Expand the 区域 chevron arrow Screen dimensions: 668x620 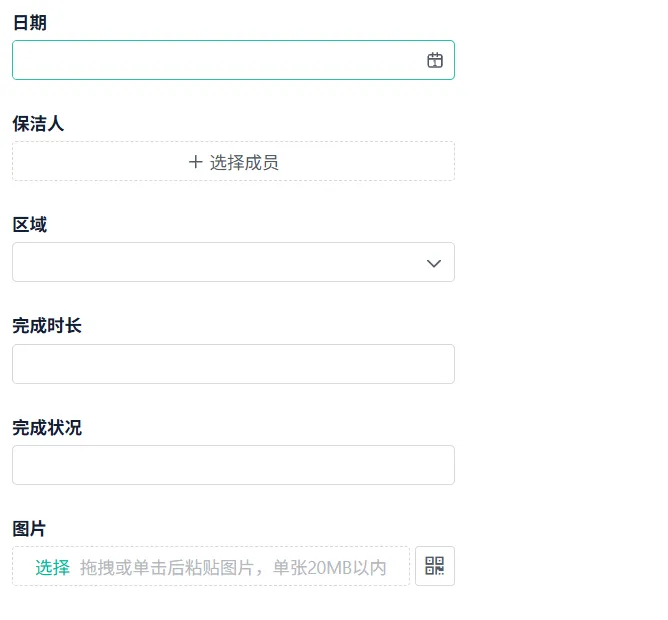click(x=434, y=263)
